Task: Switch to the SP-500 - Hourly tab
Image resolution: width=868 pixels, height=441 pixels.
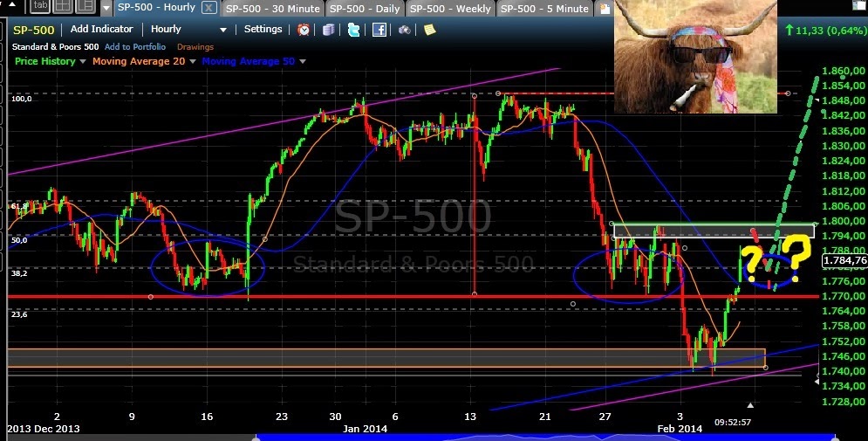Action: (156, 8)
